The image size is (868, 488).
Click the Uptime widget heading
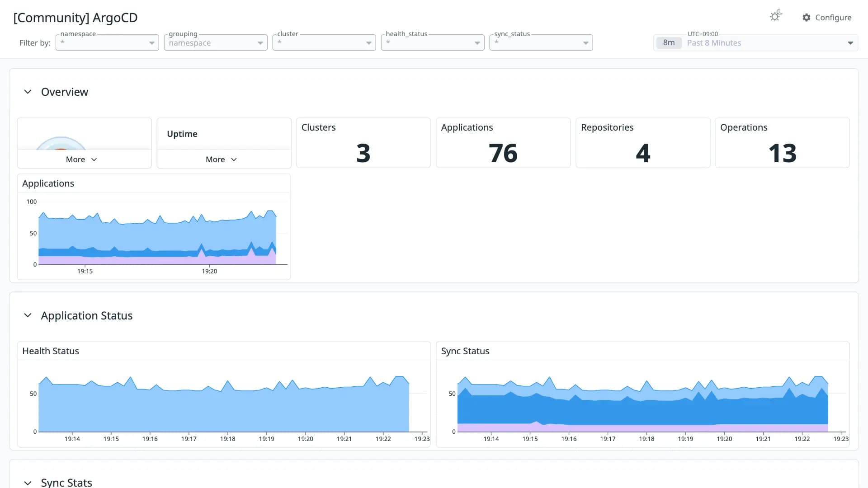point(182,134)
